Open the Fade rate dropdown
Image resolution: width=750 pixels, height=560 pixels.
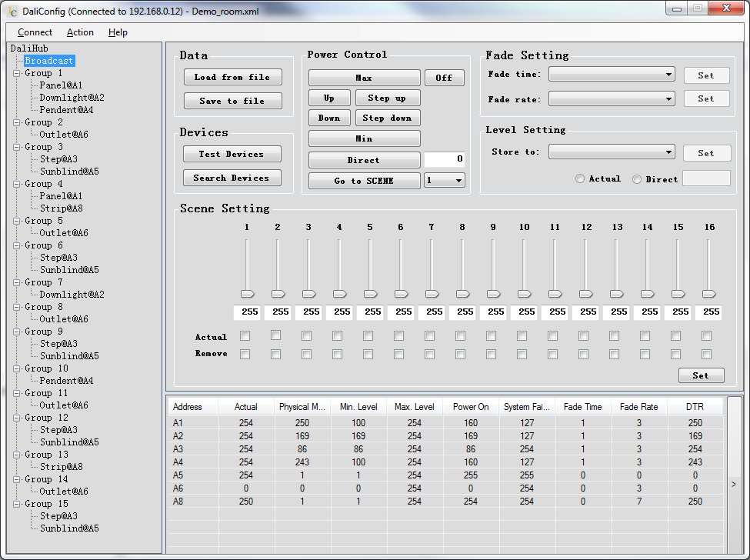pyautogui.click(x=612, y=99)
